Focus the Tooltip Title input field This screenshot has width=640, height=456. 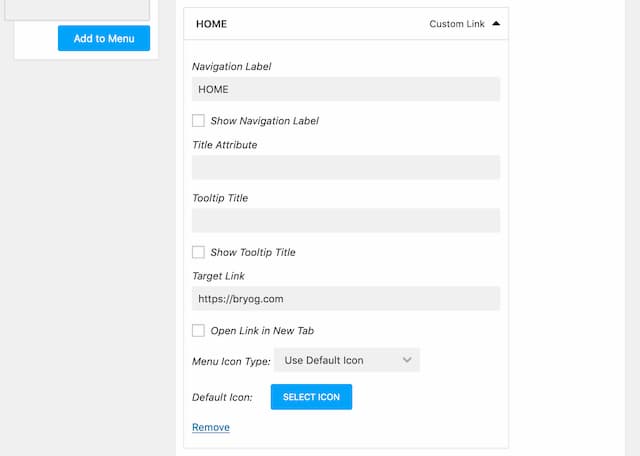[346, 220]
